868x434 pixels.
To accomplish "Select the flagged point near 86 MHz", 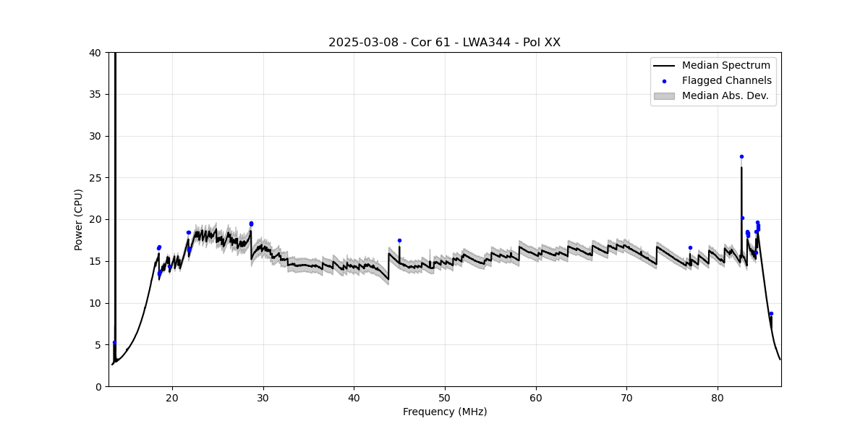I will coord(771,313).
